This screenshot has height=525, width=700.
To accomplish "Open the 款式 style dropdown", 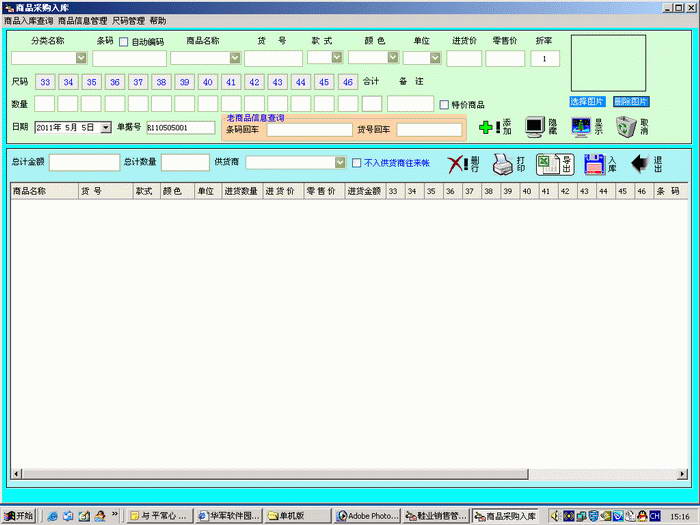I will coord(337,57).
